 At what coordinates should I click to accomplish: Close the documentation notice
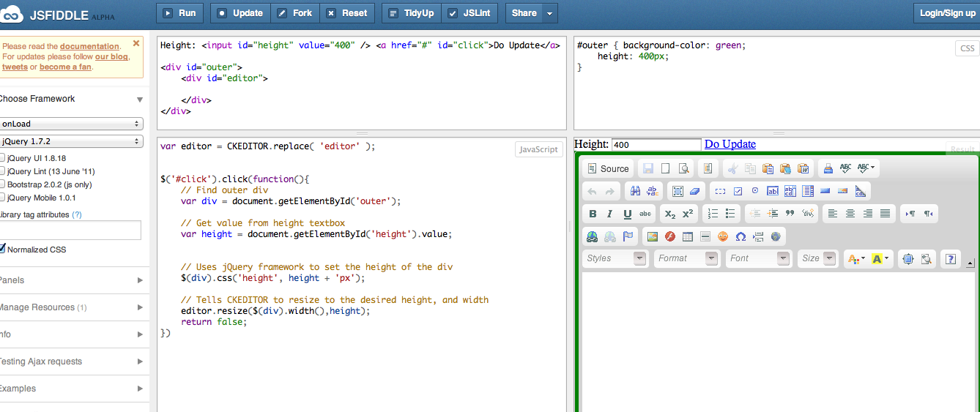coord(136,43)
